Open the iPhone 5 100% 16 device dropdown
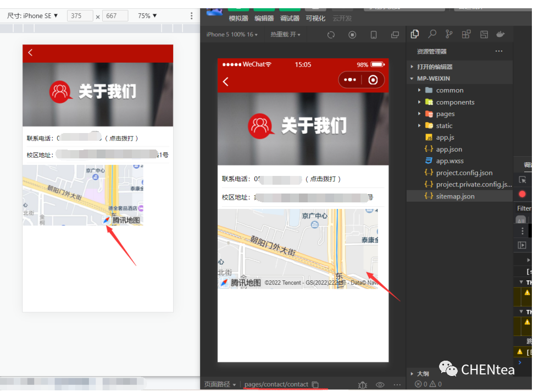The width and height of the screenshot is (533, 392). 232,35
